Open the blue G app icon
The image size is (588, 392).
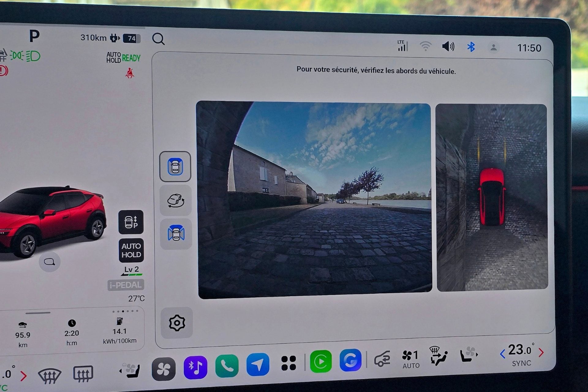(350, 360)
